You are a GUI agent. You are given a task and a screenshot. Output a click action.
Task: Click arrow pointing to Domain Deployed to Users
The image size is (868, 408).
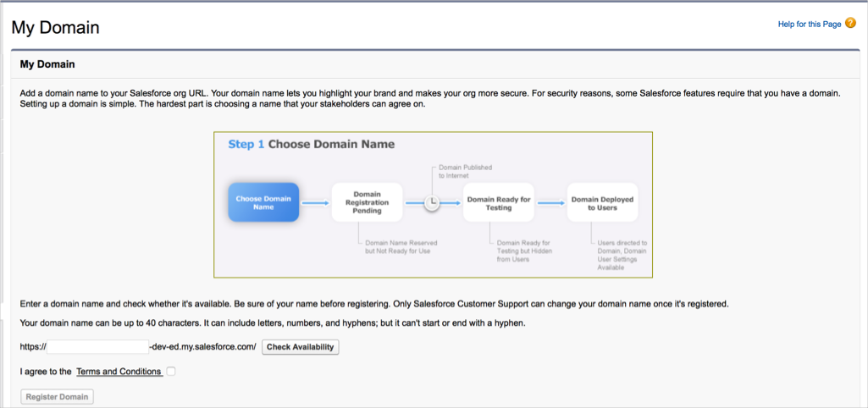550,202
